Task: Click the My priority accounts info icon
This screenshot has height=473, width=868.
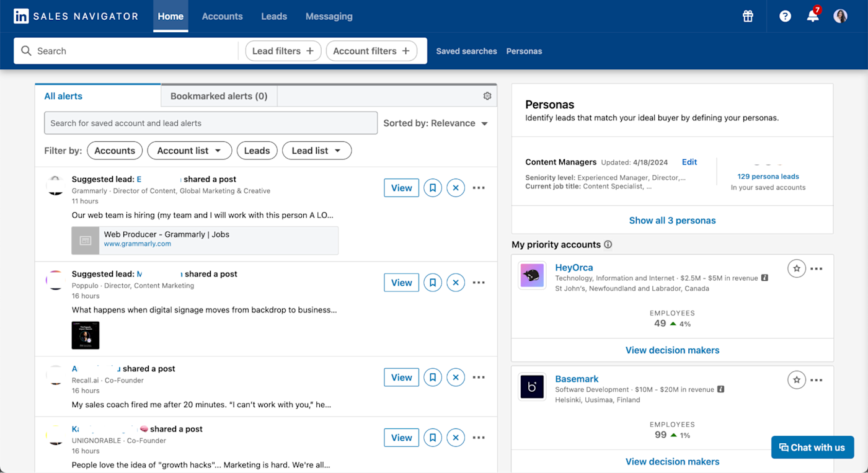Action: (608, 244)
